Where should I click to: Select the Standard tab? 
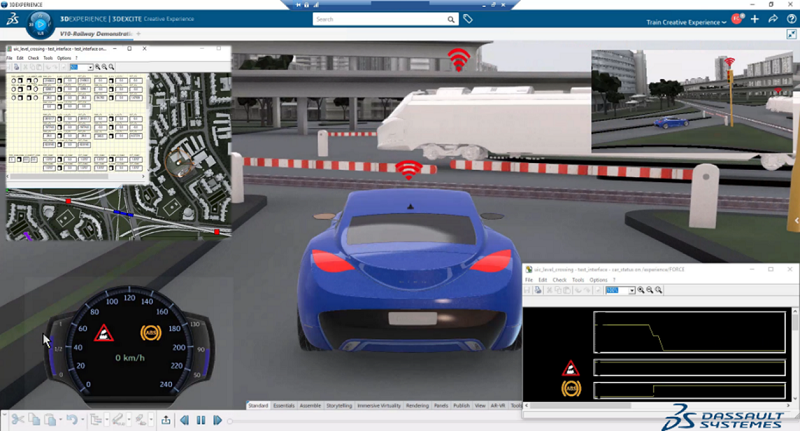(x=258, y=405)
